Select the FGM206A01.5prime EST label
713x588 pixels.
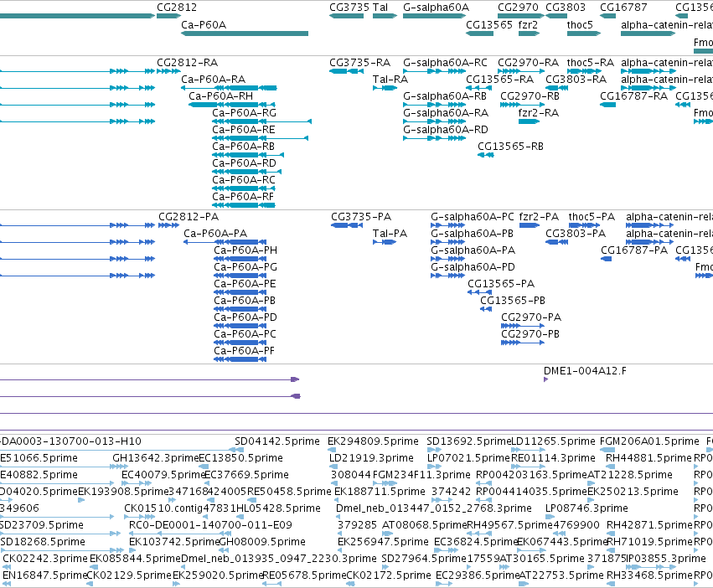650,441
